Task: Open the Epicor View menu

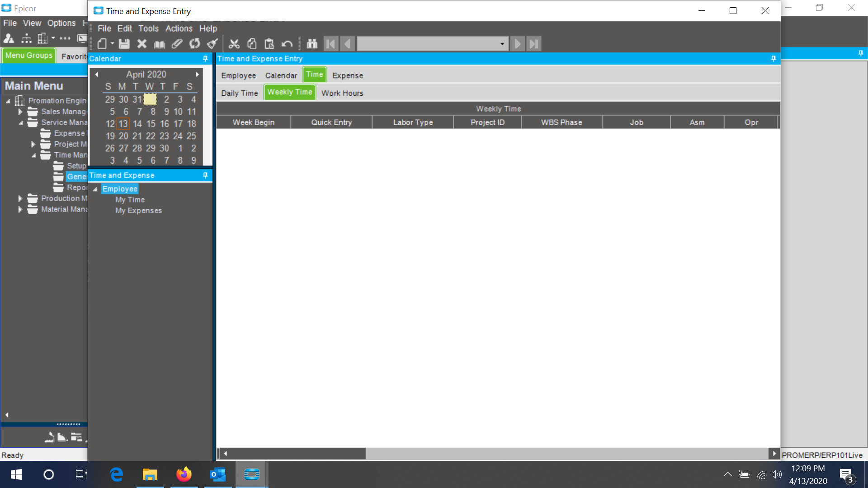Action: (x=32, y=23)
